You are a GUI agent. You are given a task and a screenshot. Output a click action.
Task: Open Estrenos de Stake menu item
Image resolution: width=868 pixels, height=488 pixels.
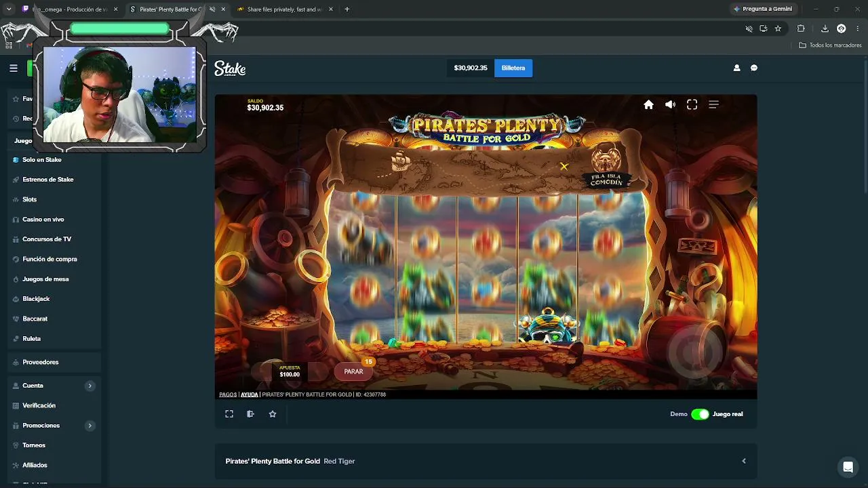48,180
